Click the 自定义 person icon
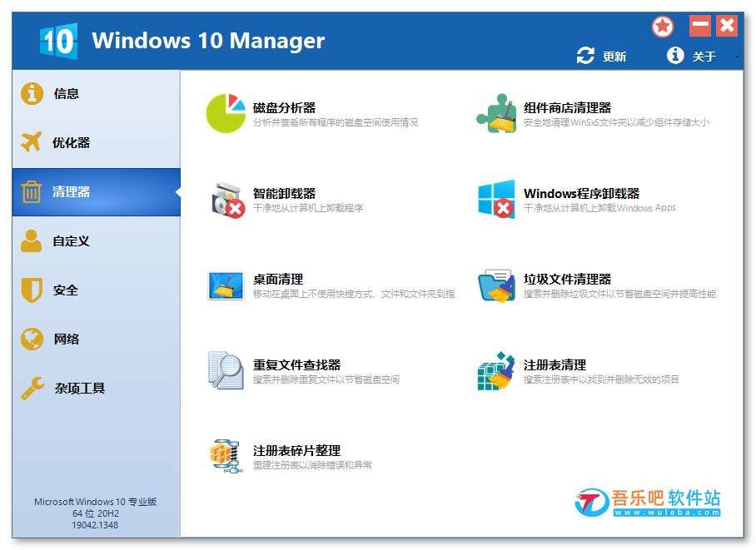This screenshot has height=550, width=756. click(x=32, y=240)
